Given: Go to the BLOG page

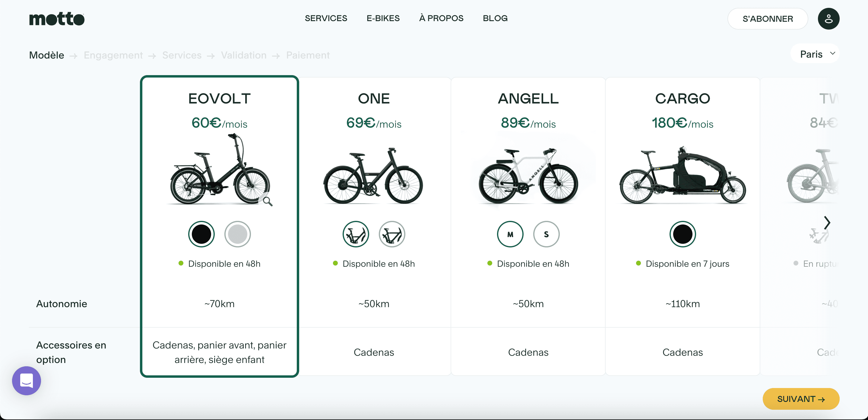Looking at the screenshot, I should 495,18.
